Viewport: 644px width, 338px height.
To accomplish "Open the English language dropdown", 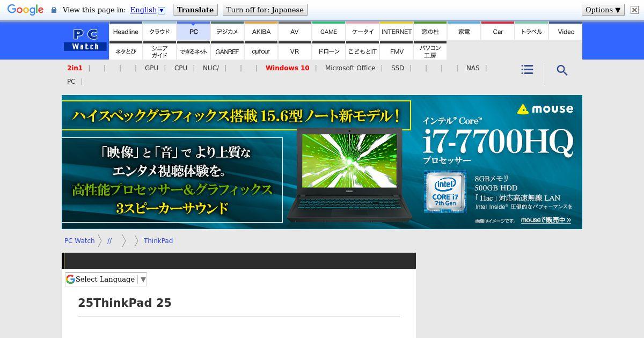I will (x=148, y=10).
